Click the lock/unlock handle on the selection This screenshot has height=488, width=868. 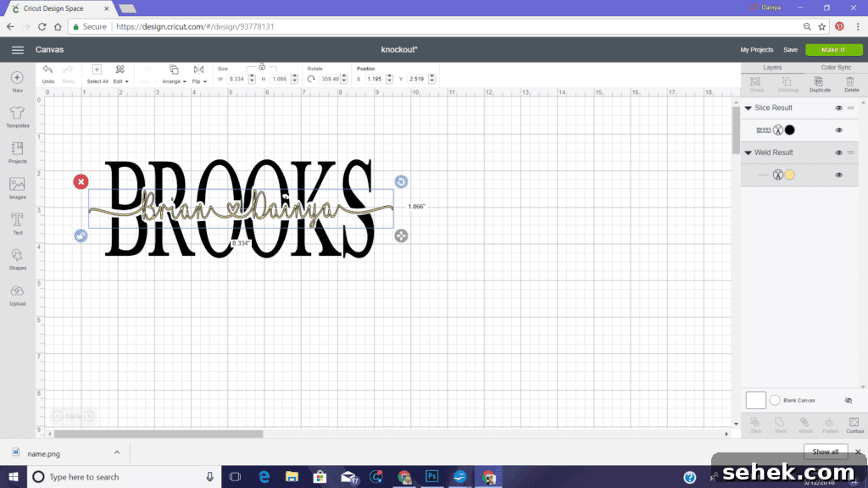coord(81,236)
